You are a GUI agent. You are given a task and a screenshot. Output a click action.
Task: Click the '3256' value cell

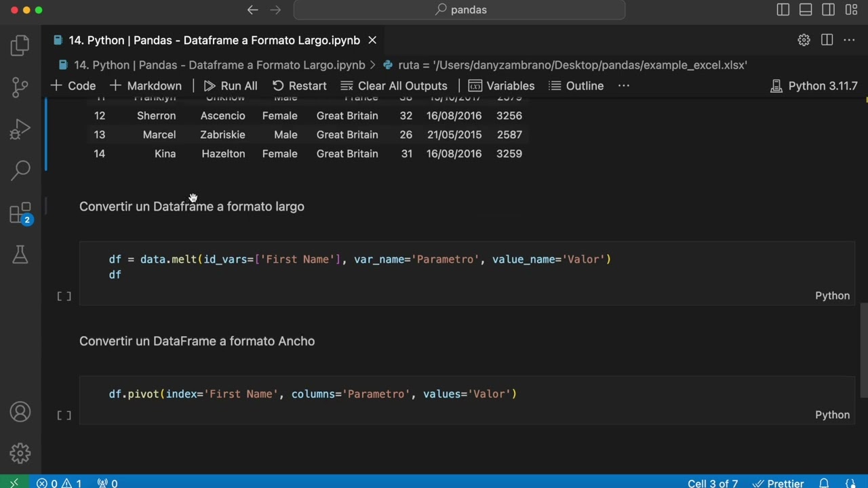[x=509, y=116]
